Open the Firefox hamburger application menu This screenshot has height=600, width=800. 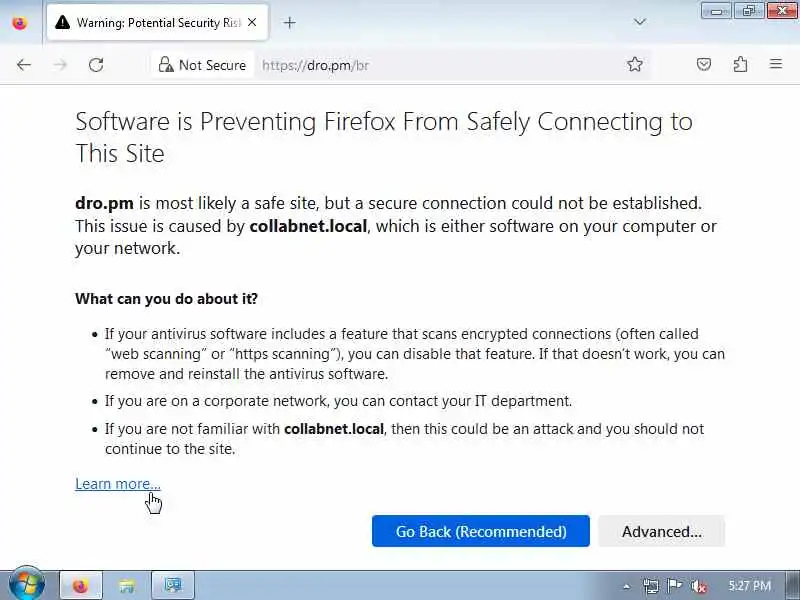[x=776, y=65]
